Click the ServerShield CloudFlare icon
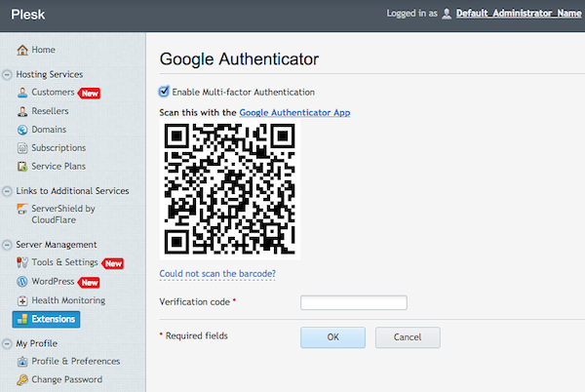 coord(22,209)
